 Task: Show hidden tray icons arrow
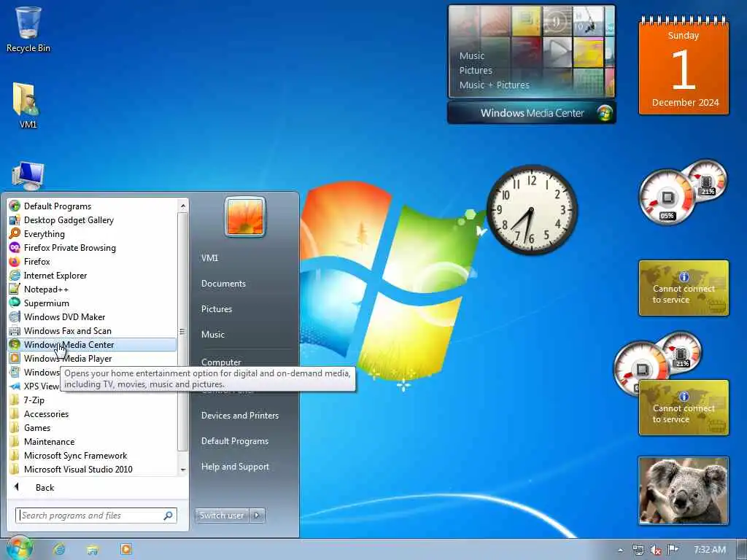tap(620, 550)
